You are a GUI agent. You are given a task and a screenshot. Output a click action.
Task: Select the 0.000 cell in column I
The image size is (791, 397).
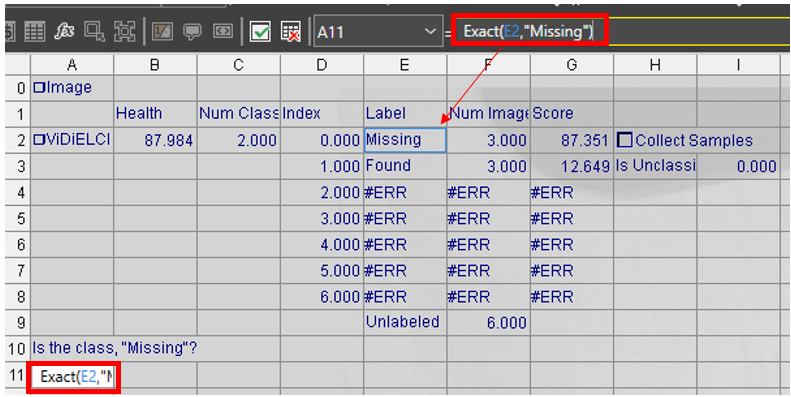[739, 166]
